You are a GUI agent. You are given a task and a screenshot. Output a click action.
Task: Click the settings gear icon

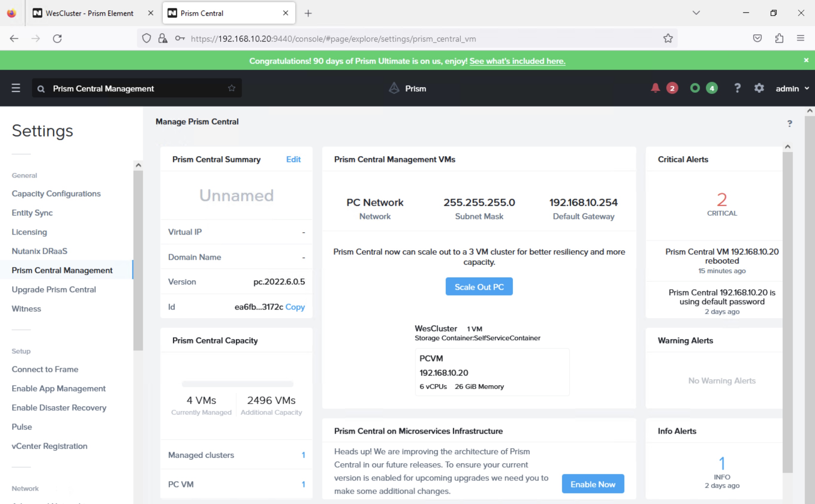coord(759,88)
